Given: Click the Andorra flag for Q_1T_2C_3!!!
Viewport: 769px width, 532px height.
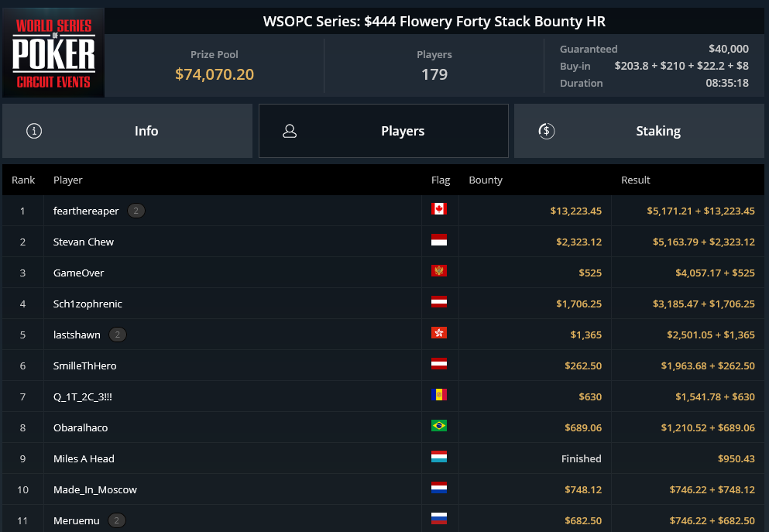Looking at the screenshot, I should [x=439, y=395].
